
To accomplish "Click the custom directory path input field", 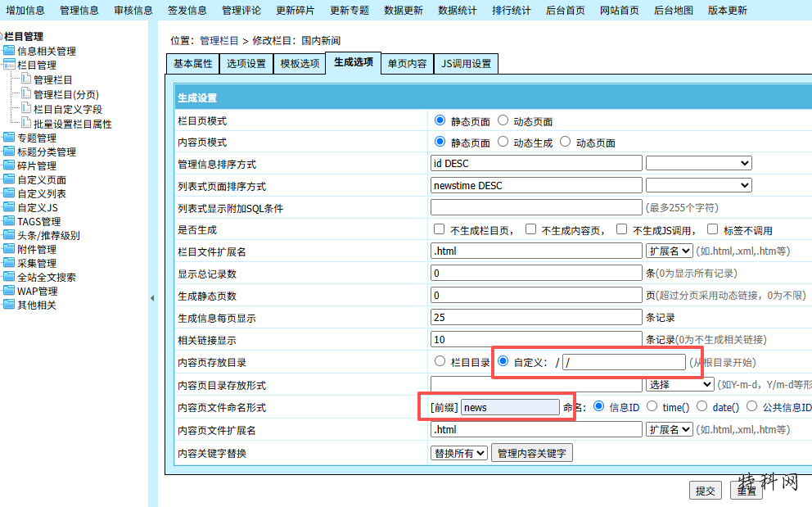I will click(x=624, y=362).
